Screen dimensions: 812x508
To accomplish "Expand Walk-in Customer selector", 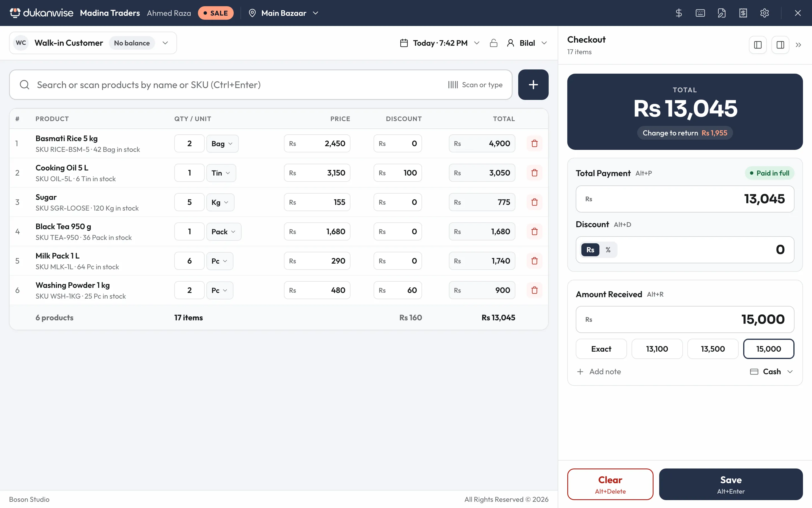I will click(93, 43).
